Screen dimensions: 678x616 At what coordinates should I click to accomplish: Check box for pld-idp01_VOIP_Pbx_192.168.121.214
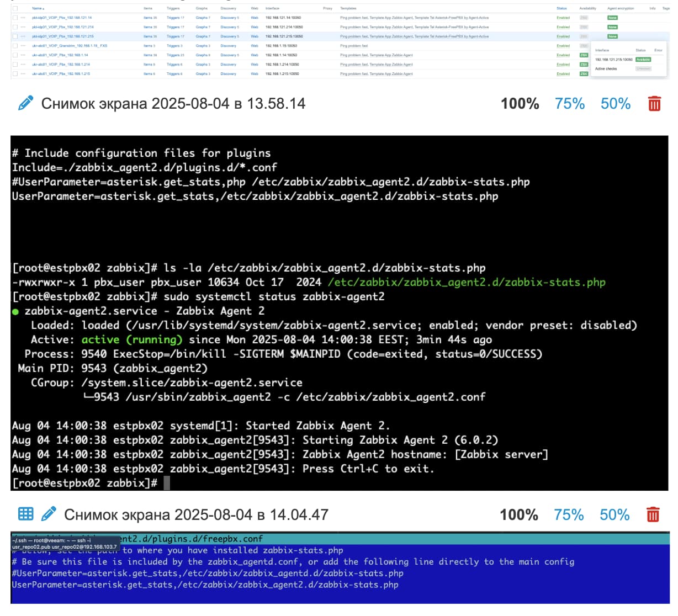coord(15,27)
